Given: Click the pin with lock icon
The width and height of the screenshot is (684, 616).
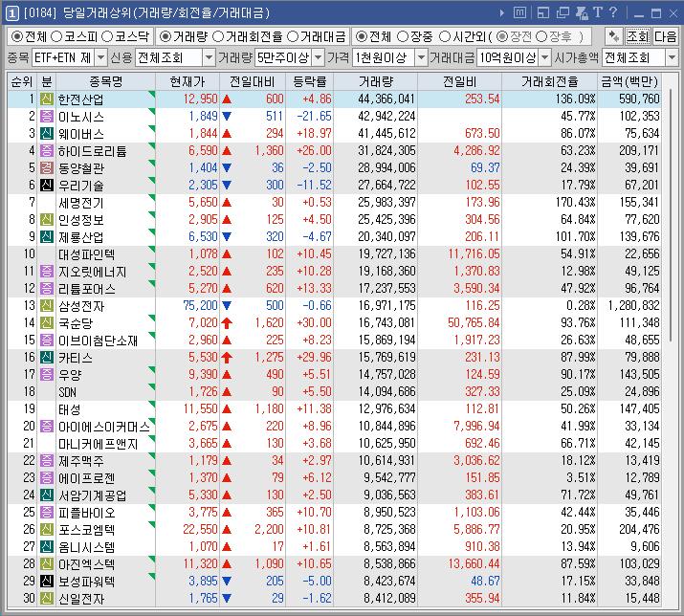Looking at the screenshot, I should (x=582, y=13).
